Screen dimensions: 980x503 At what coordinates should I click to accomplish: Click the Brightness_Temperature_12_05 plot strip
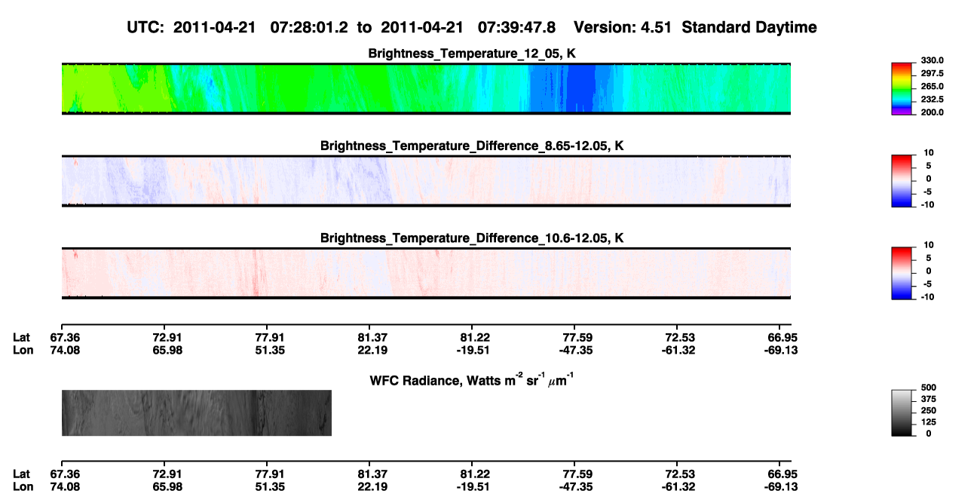pyautogui.click(x=426, y=89)
